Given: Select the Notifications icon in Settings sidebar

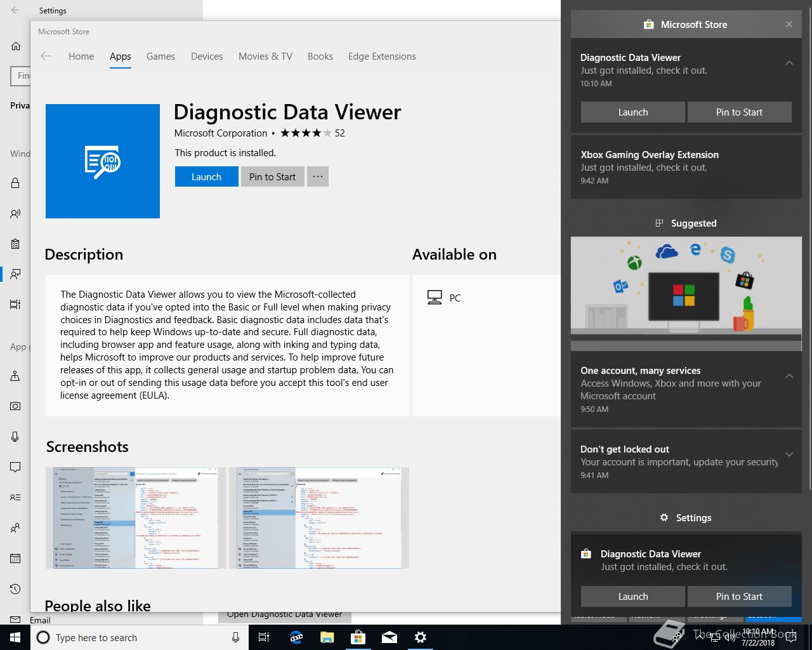Looking at the screenshot, I should [x=15, y=467].
